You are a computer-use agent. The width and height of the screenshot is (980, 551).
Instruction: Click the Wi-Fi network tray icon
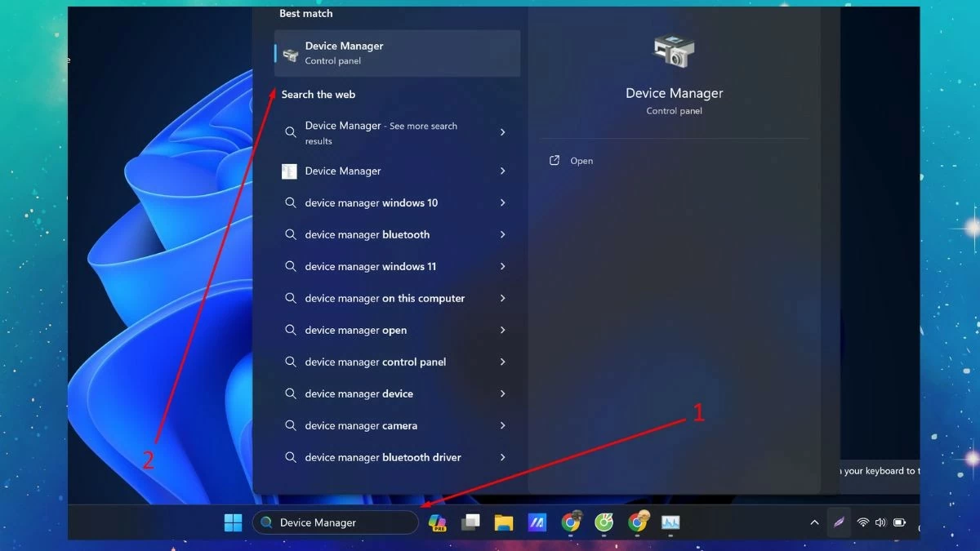coord(862,522)
